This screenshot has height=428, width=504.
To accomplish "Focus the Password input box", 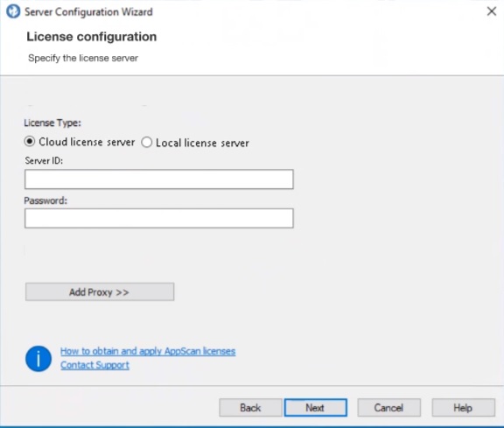I will pyautogui.click(x=159, y=218).
